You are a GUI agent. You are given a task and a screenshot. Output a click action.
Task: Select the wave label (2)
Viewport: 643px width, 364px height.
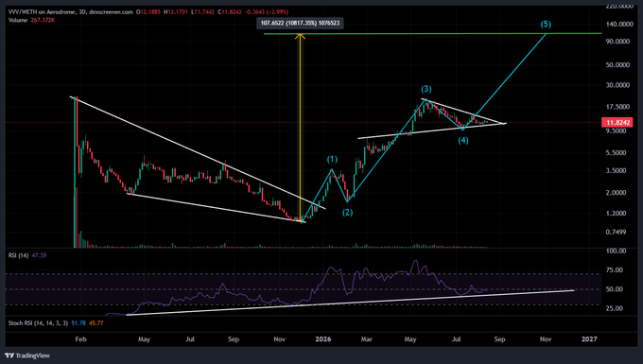(347, 213)
